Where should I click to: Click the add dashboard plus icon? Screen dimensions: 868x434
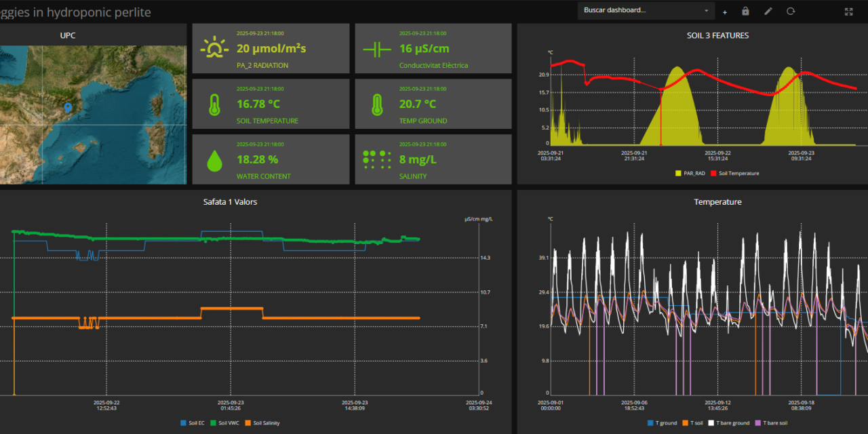pyautogui.click(x=725, y=12)
